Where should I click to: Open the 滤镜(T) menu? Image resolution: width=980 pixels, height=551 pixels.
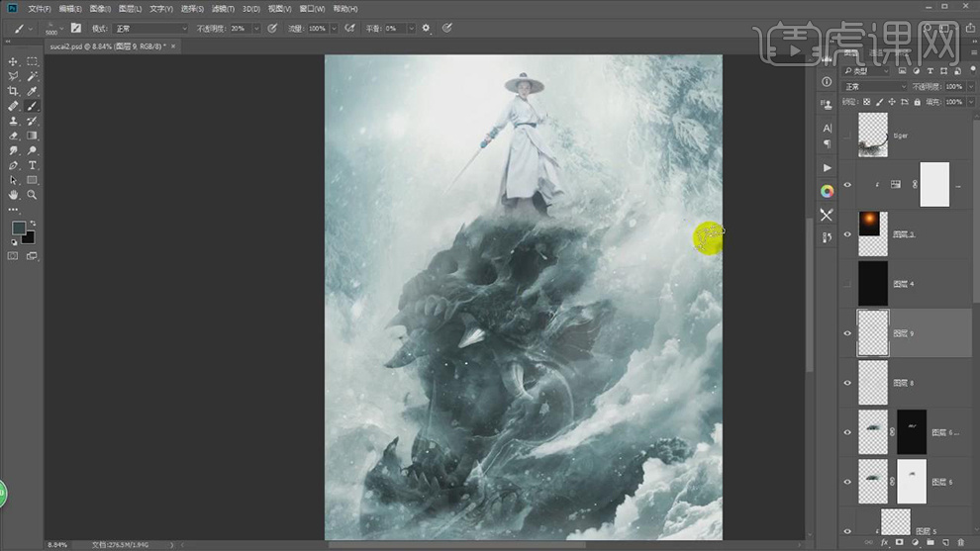coord(225,8)
